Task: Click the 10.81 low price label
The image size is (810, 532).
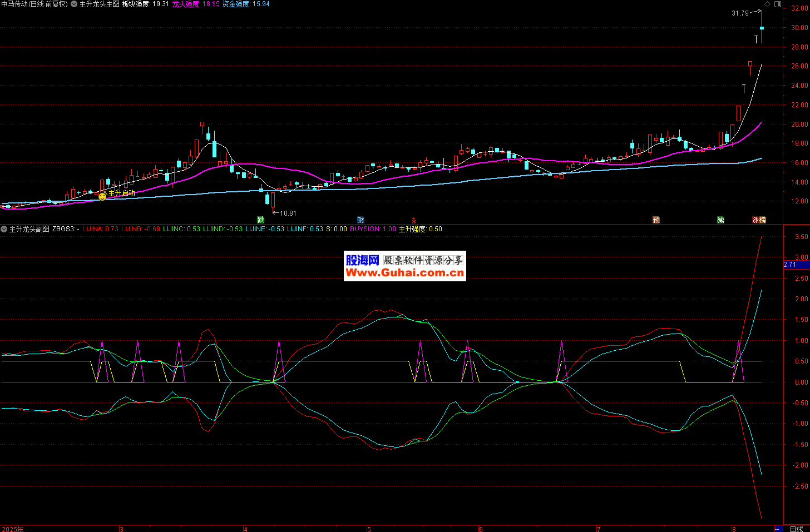Action: click(288, 213)
